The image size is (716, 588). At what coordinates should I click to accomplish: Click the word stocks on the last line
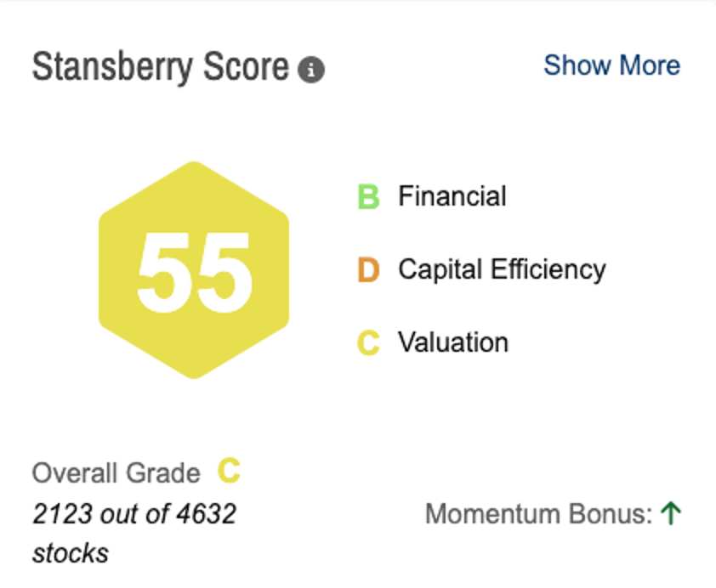tap(71, 554)
